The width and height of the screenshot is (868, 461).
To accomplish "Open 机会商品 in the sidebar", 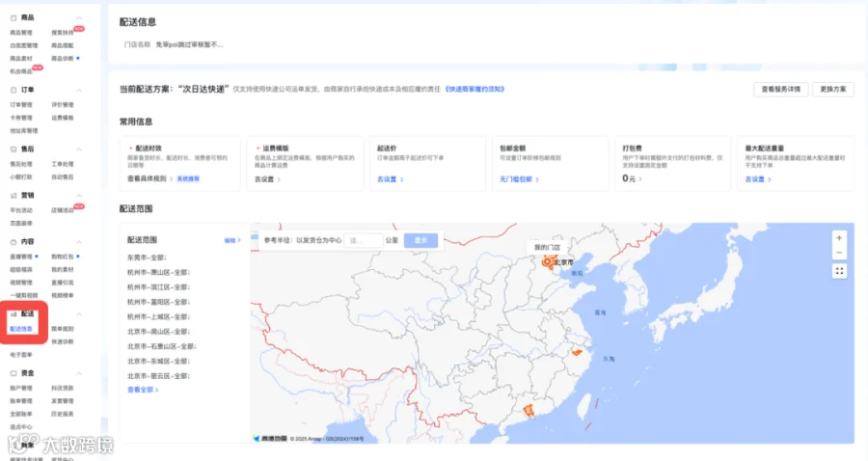I will click(x=21, y=71).
